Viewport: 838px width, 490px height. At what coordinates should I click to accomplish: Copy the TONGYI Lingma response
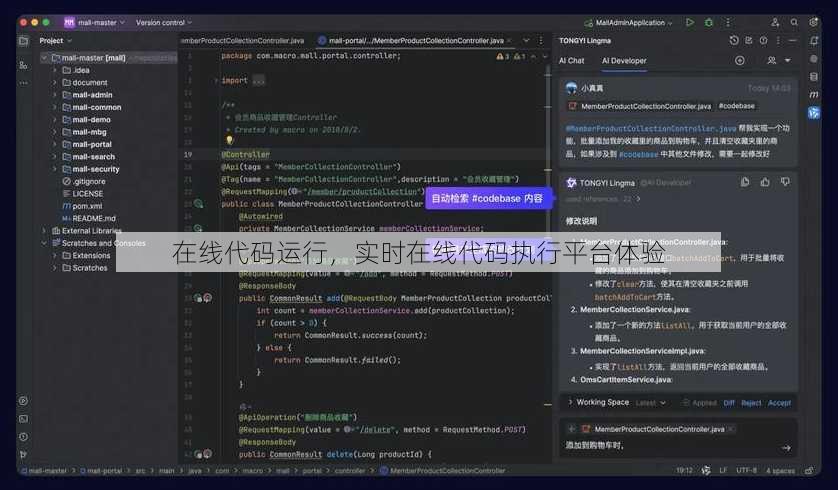745,182
